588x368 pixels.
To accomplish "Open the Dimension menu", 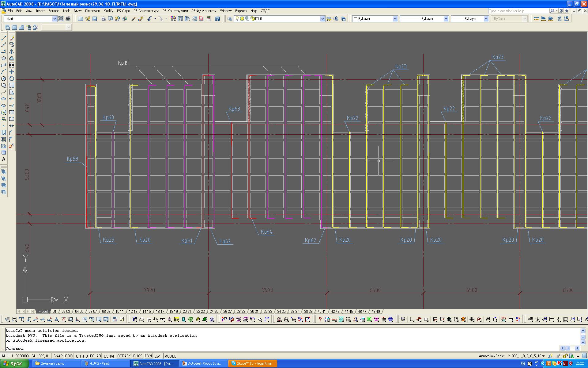I will 92,11.
